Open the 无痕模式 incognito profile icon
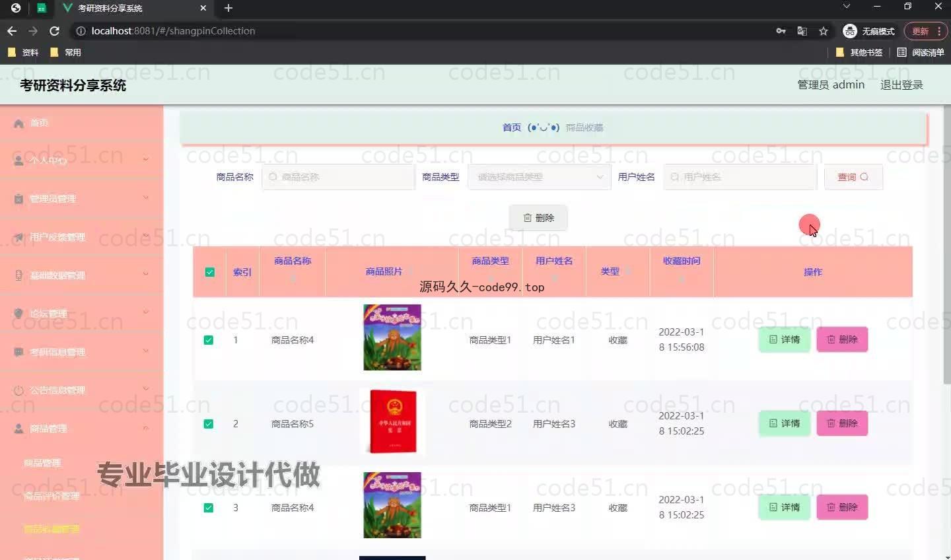 click(x=850, y=31)
